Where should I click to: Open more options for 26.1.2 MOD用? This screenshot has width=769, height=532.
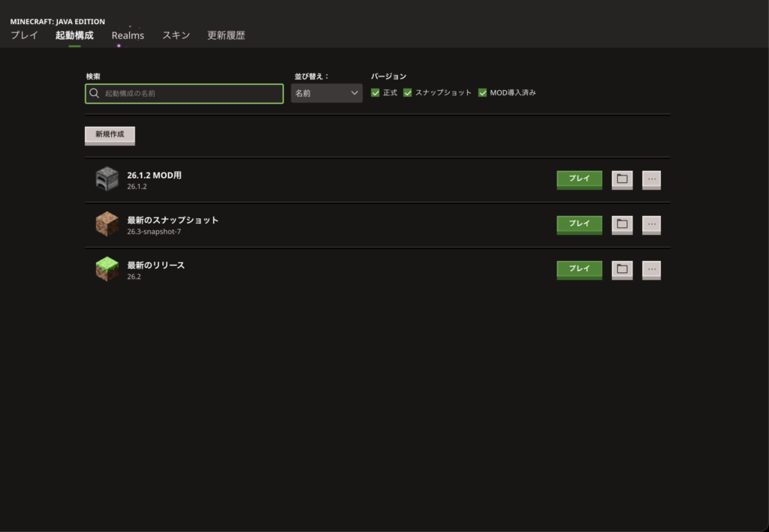pos(651,179)
